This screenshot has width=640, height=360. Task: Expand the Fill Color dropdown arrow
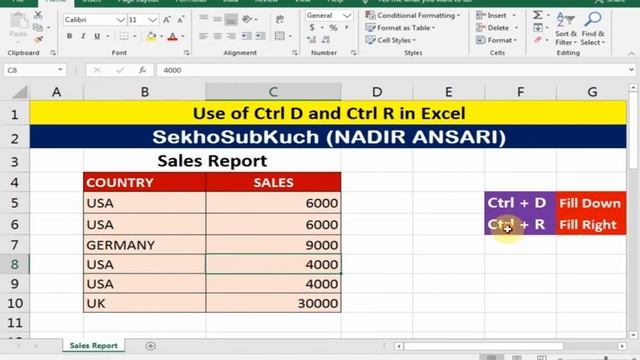162,36
